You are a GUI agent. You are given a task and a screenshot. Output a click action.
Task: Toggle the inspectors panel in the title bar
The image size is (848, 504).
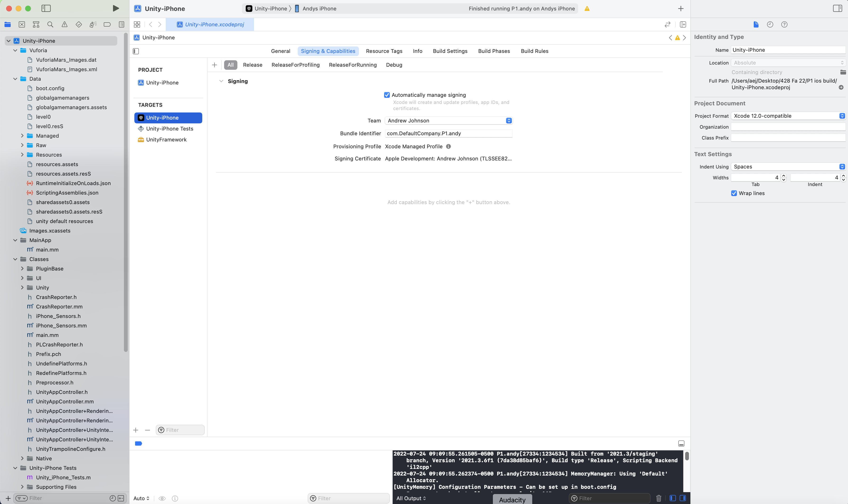[838, 9]
